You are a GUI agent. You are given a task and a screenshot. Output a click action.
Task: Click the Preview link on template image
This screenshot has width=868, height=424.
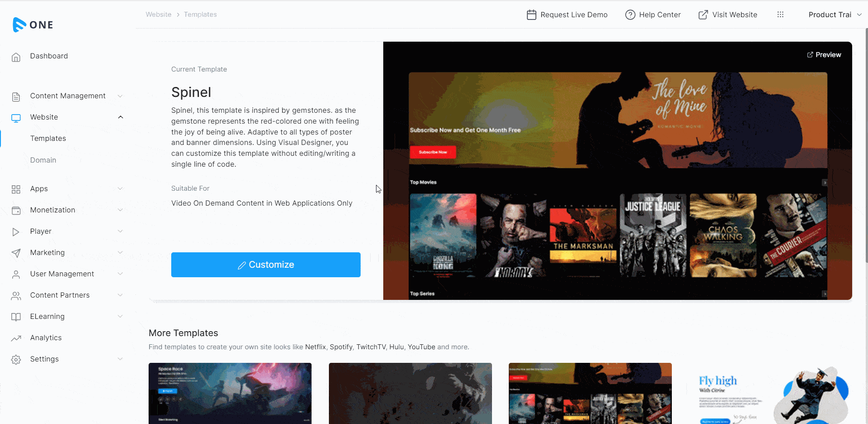[824, 55]
